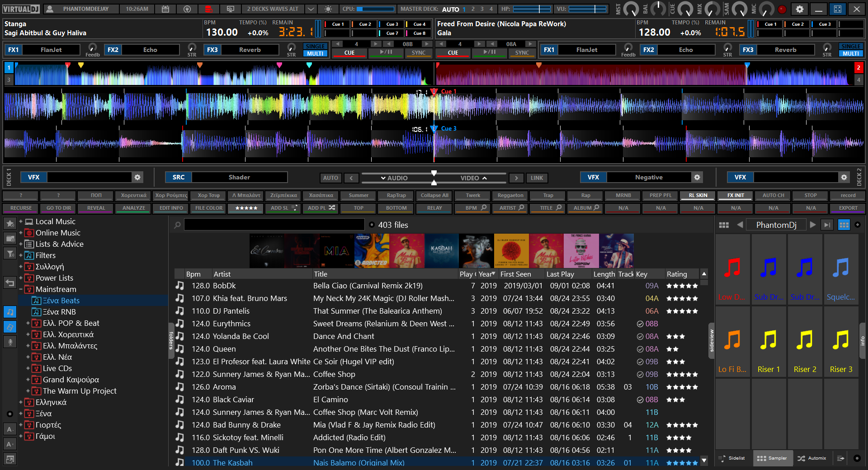Trigger the Riser 1 sampler pad
This screenshot has height=470, width=868.
[769, 342]
